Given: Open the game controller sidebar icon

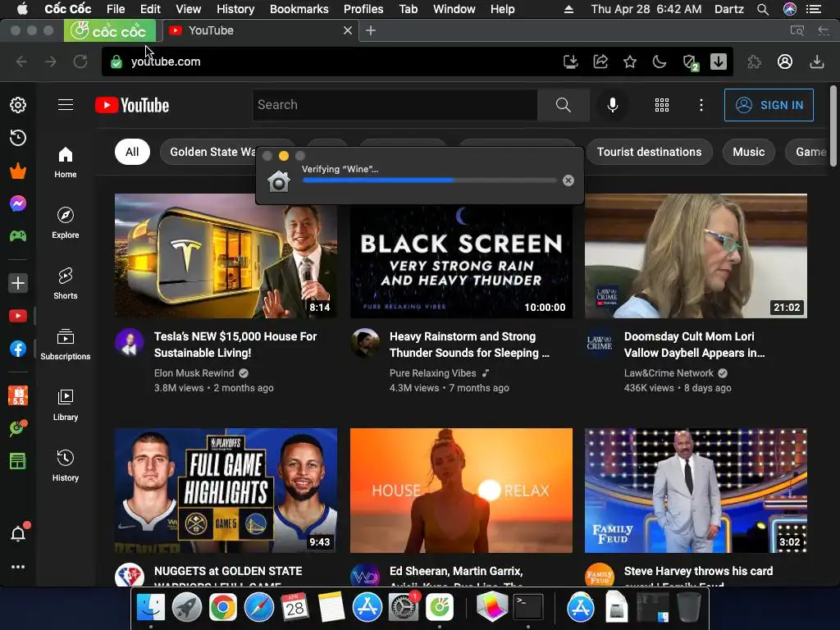Looking at the screenshot, I should [x=18, y=235].
